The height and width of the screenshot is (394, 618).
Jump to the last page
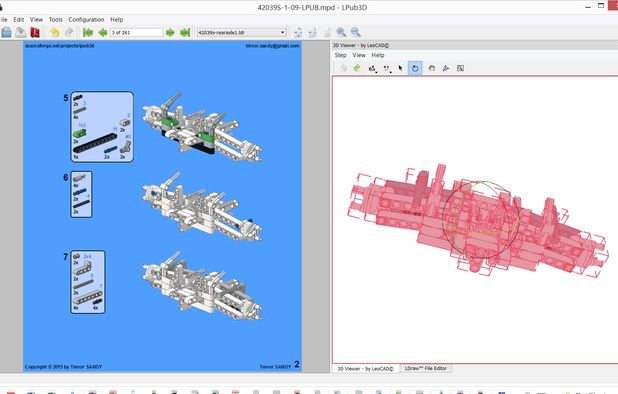pyautogui.click(x=185, y=32)
